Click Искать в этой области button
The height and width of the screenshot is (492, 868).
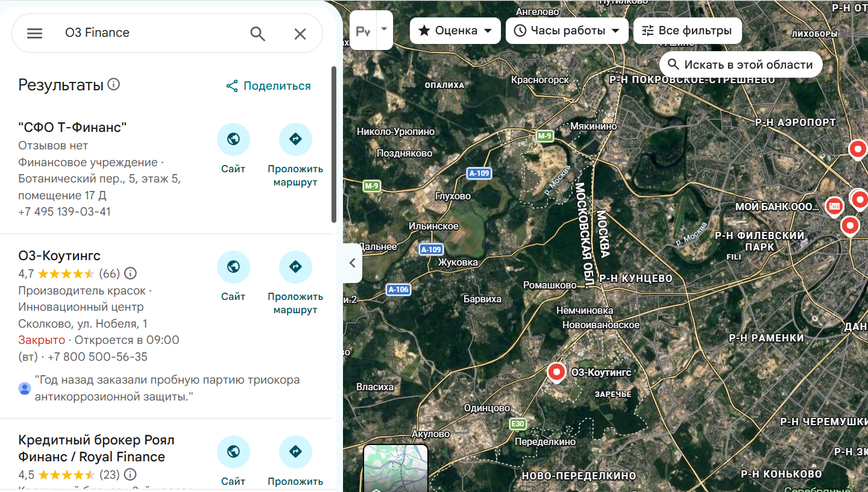coord(741,64)
